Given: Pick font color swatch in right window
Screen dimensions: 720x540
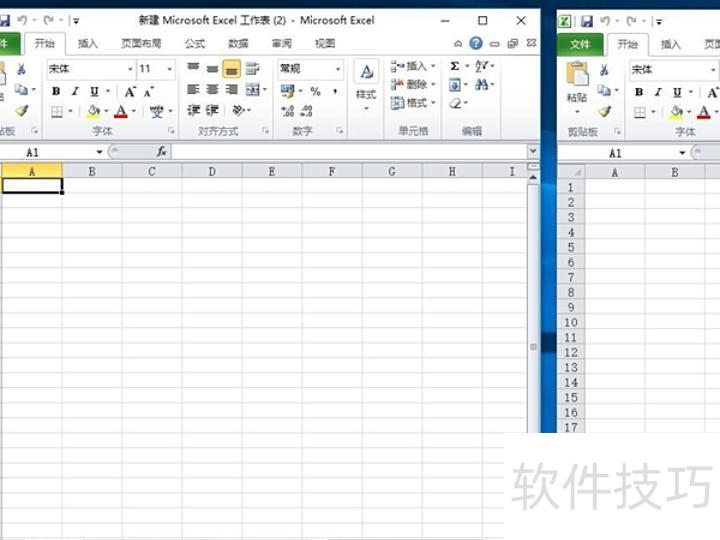Looking at the screenshot, I should pos(703,112).
